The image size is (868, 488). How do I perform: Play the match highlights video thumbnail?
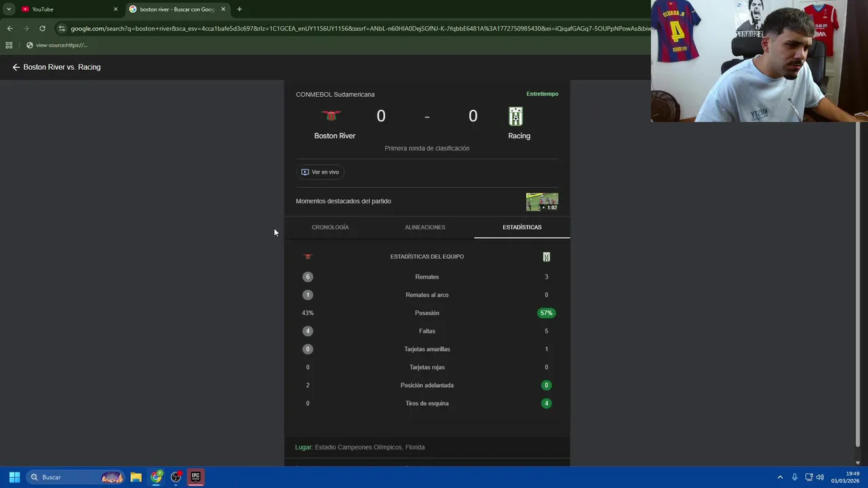click(542, 201)
